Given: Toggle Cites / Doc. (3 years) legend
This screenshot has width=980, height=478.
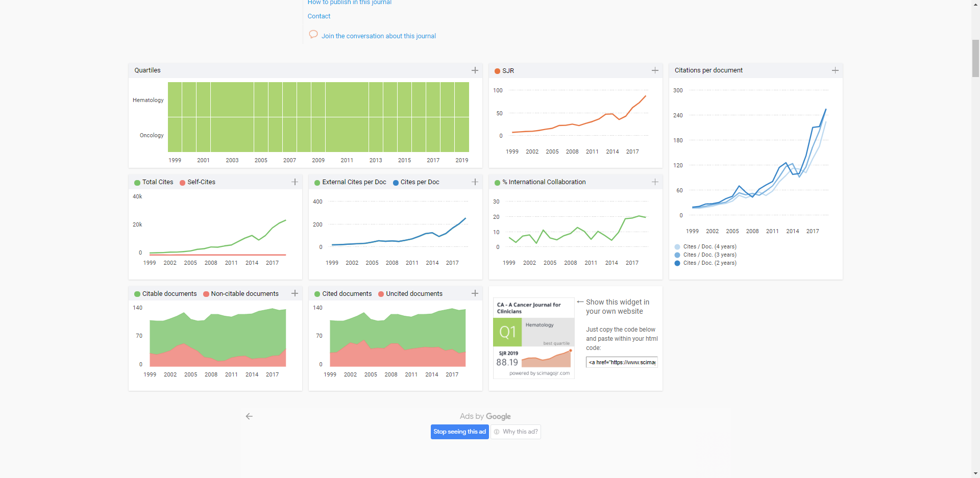Looking at the screenshot, I should pos(705,255).
